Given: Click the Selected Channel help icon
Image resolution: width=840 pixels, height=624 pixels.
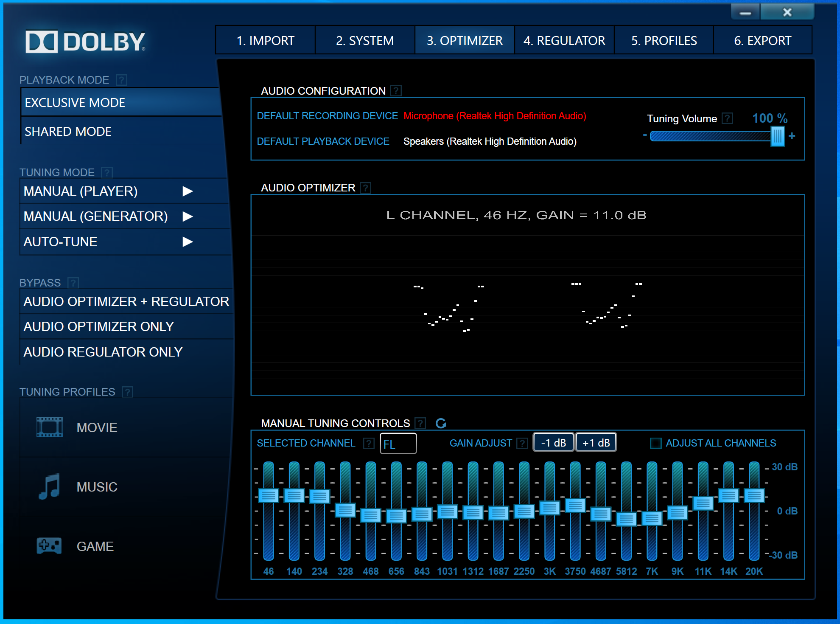Looking at the screenshot, I should pyautogui.click(x=369, y=443).
